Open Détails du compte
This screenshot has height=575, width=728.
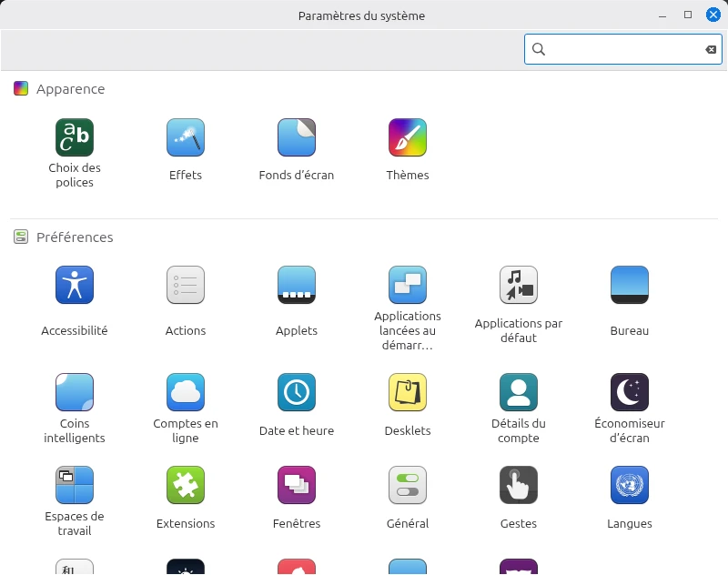pos(518,392)
